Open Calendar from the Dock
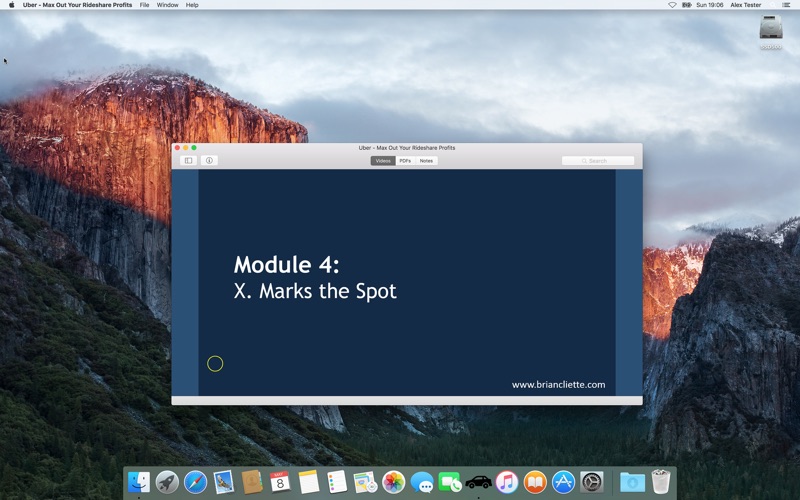This screenshot has width=800, height=500. click(280, 482)
